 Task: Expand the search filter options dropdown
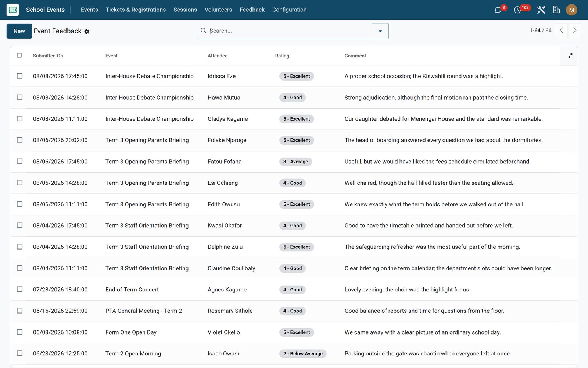380,31
